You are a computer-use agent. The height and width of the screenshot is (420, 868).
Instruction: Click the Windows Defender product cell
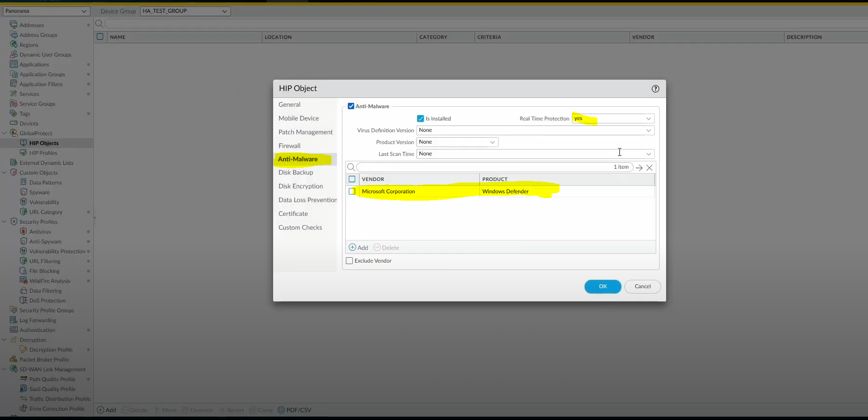567,191
